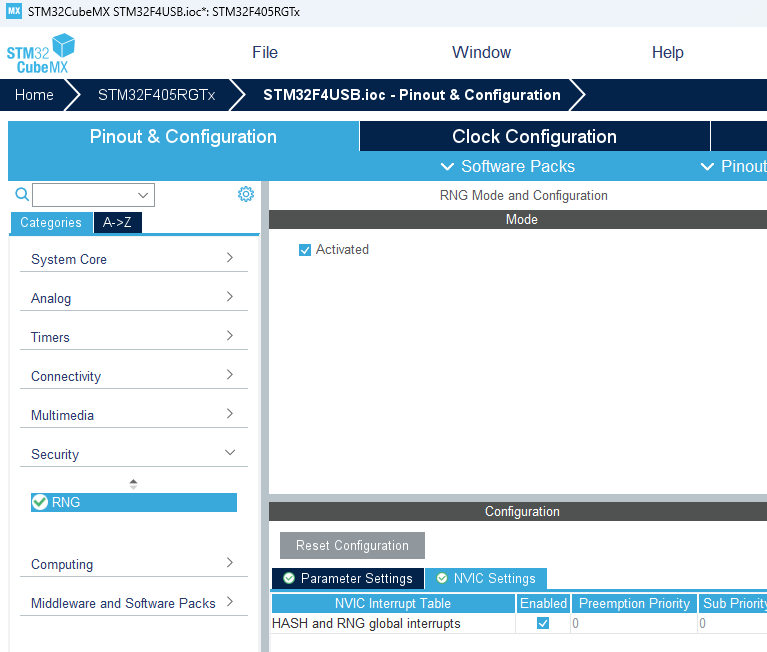Click the Configuration section header bar

518,511
